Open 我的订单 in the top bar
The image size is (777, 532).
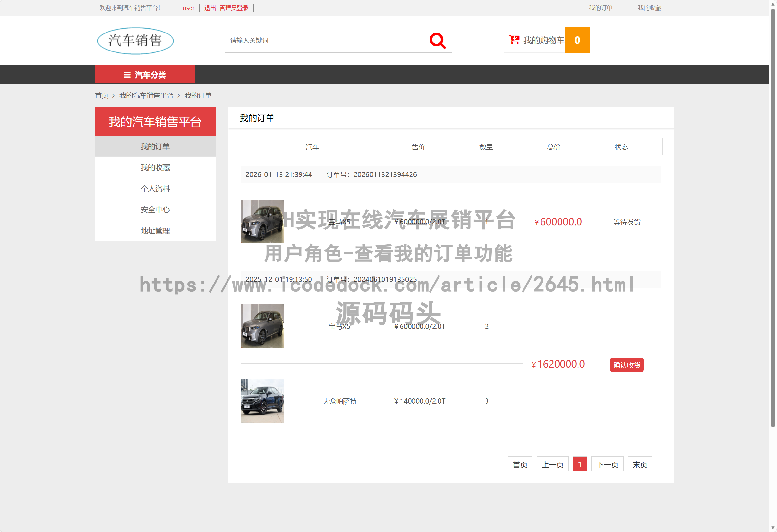(x=601, y=8)
